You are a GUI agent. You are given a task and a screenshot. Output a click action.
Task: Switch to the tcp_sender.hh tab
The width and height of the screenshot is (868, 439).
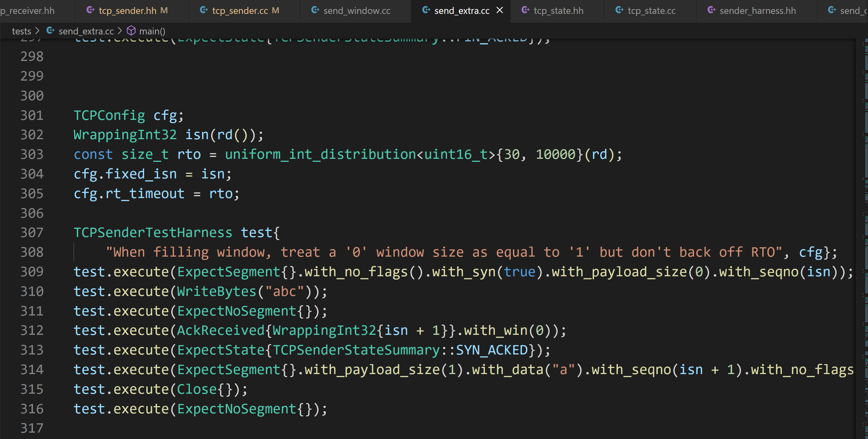[x=127, y=11]
